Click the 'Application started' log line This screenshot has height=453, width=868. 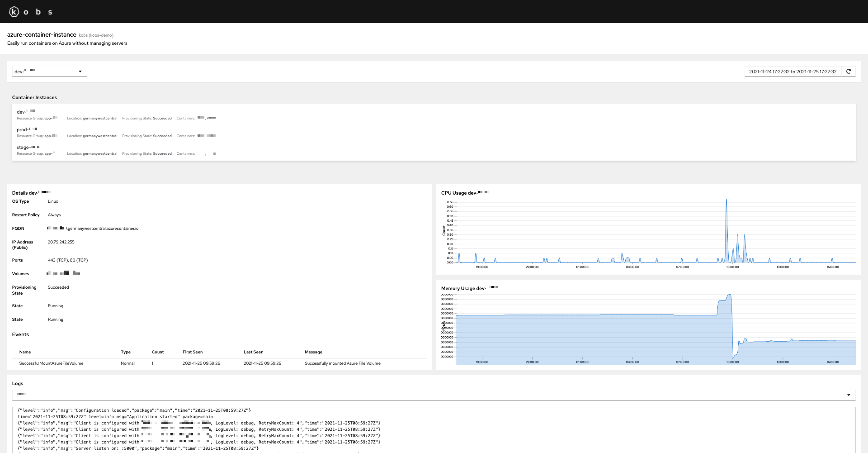(115, 417)
